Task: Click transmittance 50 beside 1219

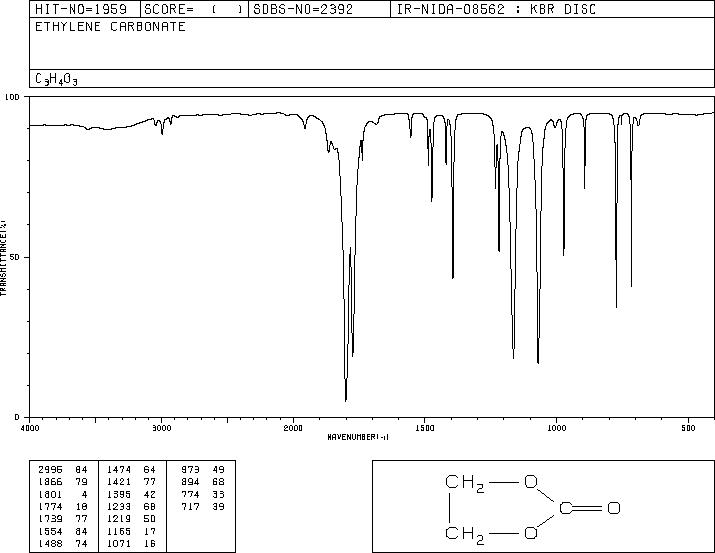Action: [150, 519]
